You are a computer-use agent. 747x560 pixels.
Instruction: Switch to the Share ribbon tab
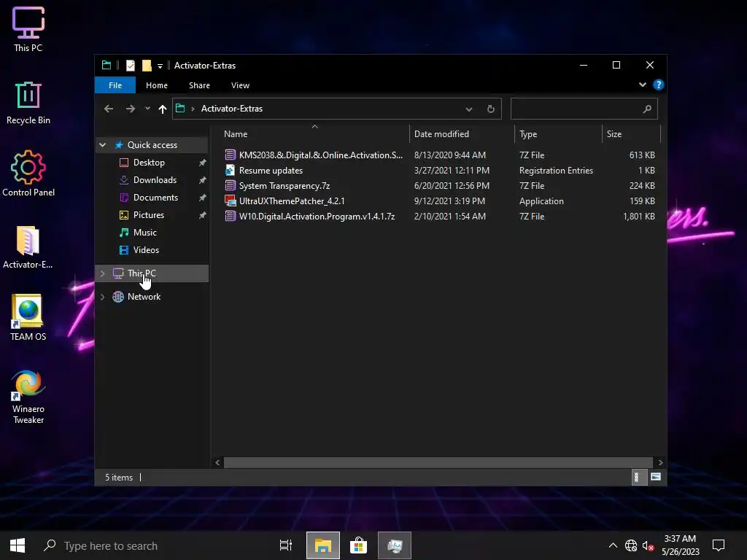199,85
